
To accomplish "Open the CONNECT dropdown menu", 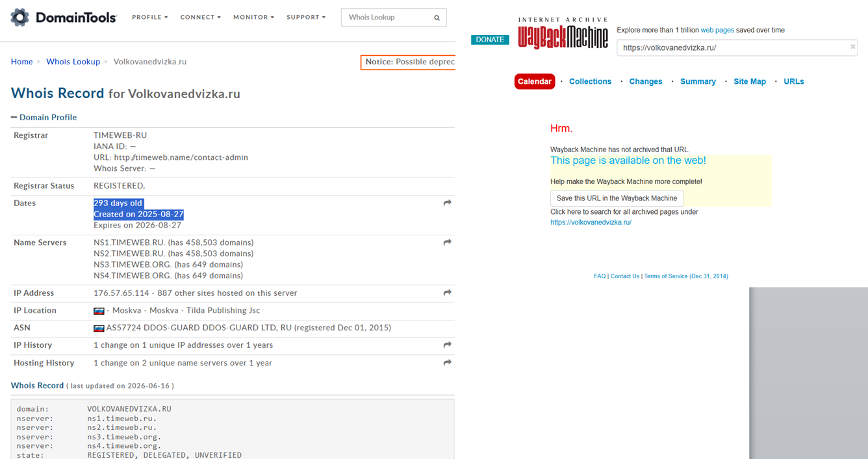I will point(201,18).
